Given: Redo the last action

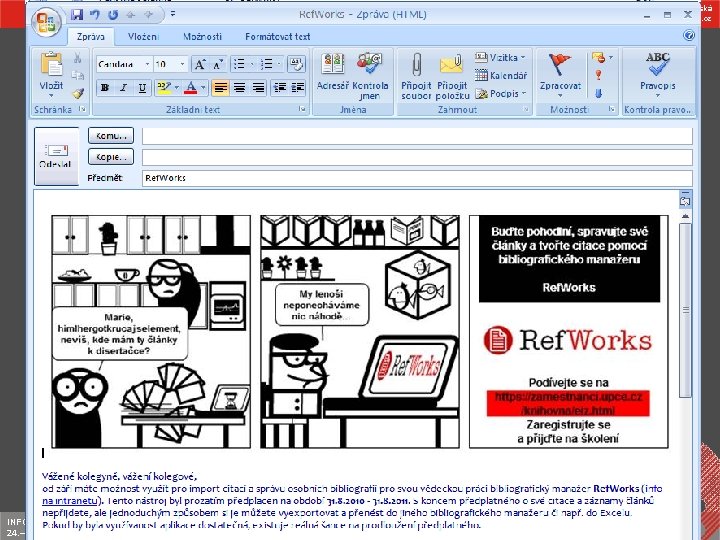Looking at the screenshot, I should click(x=113, y=15).
